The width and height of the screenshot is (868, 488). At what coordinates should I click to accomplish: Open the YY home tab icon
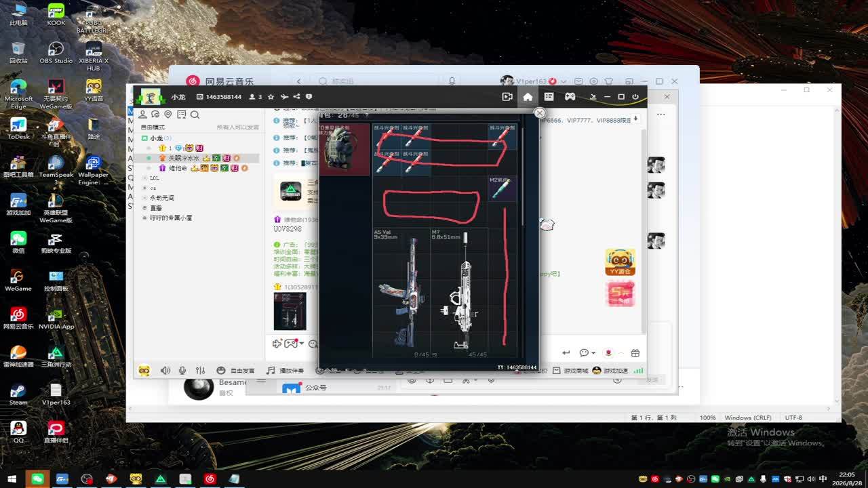tap(528, 97)
